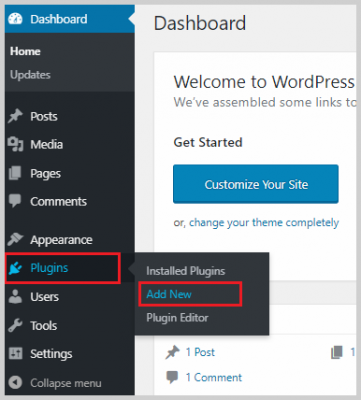Click the Media icon in sidebar
The image size is (361, 400).
click(x=15, y=144)
